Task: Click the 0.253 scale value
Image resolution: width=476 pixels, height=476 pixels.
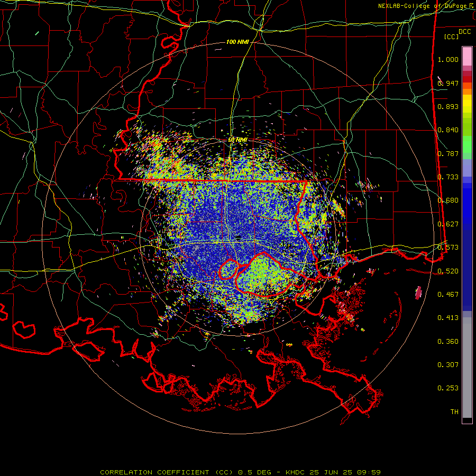Action: pyautogui.click(x=448, y=388)
